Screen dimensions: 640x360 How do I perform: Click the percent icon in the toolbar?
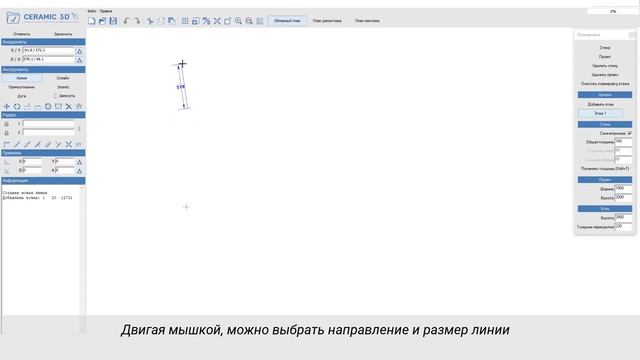207,21
